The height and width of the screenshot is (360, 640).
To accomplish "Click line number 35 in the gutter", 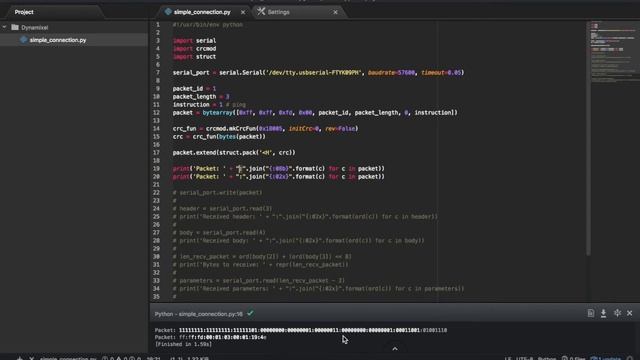I will click(x=156, y=297).
